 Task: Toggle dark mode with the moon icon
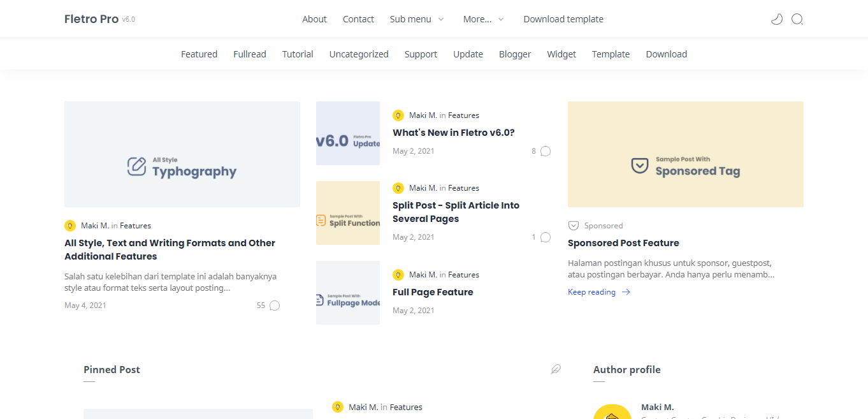776,19
